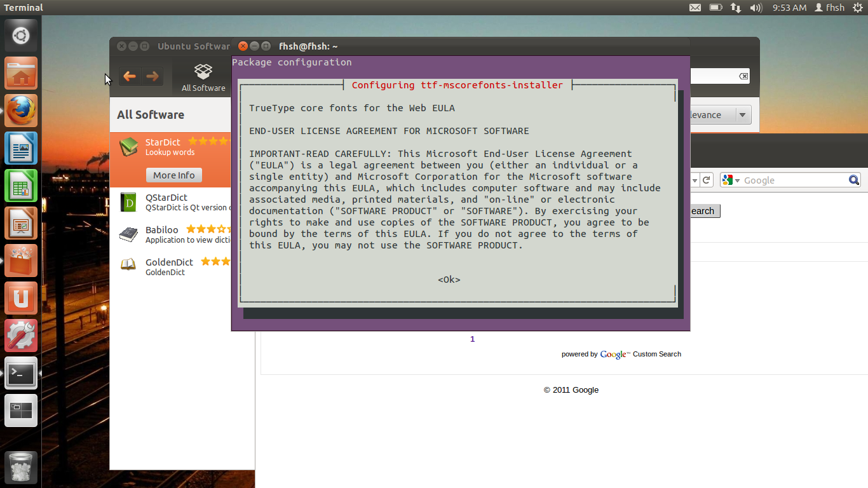This screenshot has height=488, width=868.
Task: Select the StarDict application row
Action: point(170,159)
